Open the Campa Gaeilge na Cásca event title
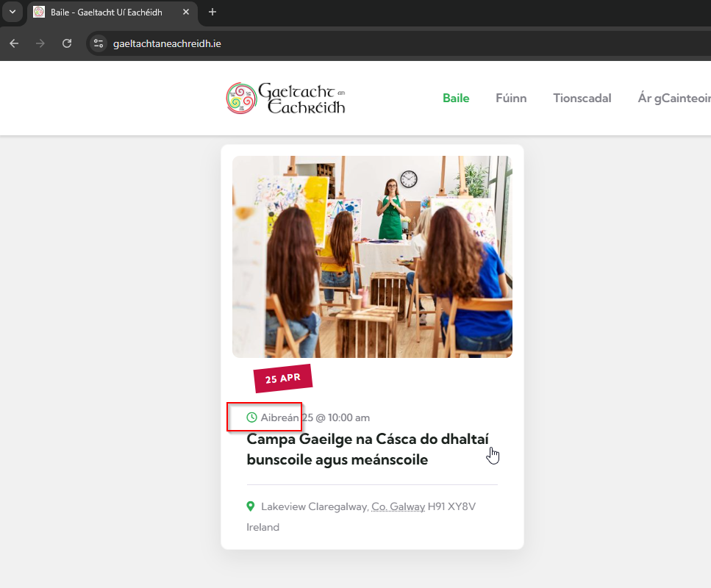711x588 pixels. point(367,449)
